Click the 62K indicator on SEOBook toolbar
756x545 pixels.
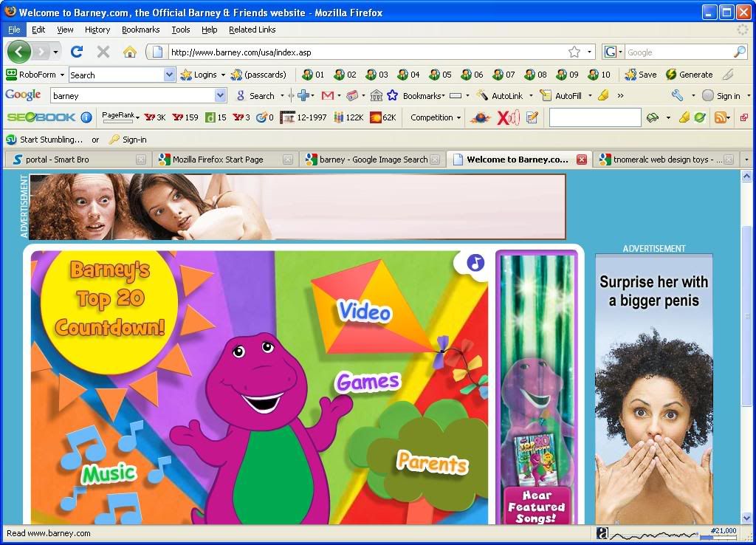point(383,117)
